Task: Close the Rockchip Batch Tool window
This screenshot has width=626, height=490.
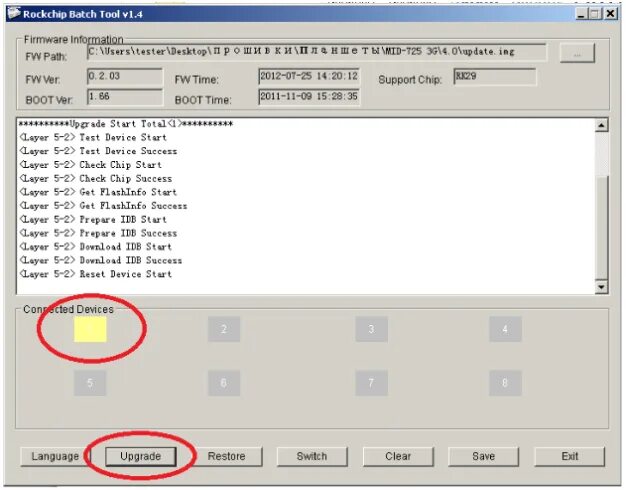Action: (x=610, y=14)
